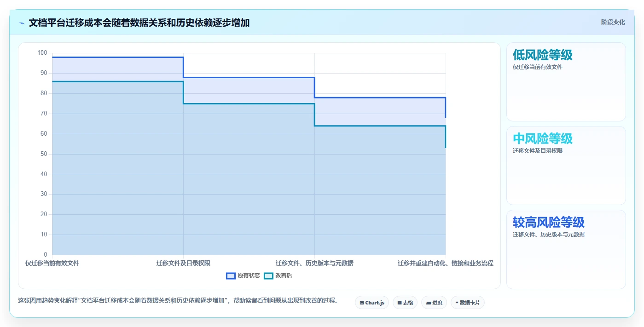Click the 阶段变化 label in header
Image resolution: width=644 pixels, height=327 pixels.
point(613,22)
